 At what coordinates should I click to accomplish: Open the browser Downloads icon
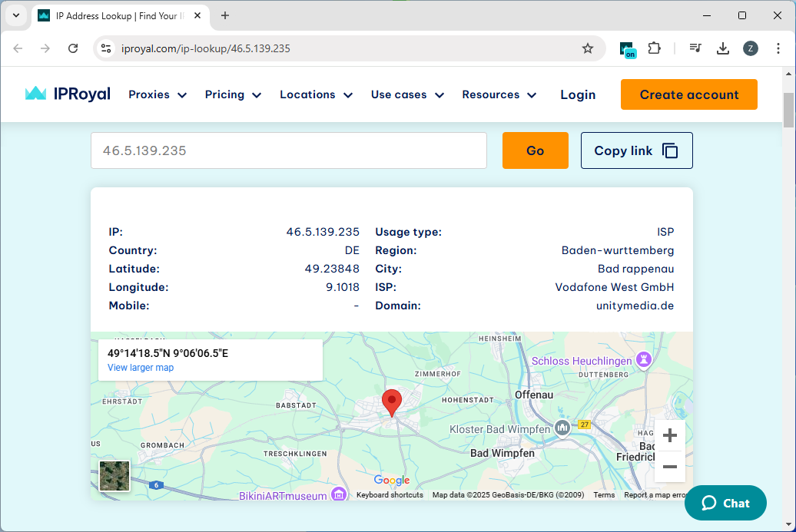pyautogui.click(x=723, y=48)
